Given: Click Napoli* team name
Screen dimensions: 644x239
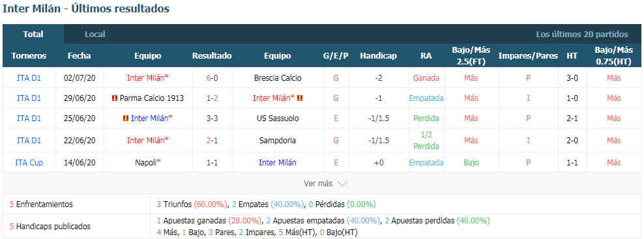Looking at the screenshot, I should click(x=148, y=163).
